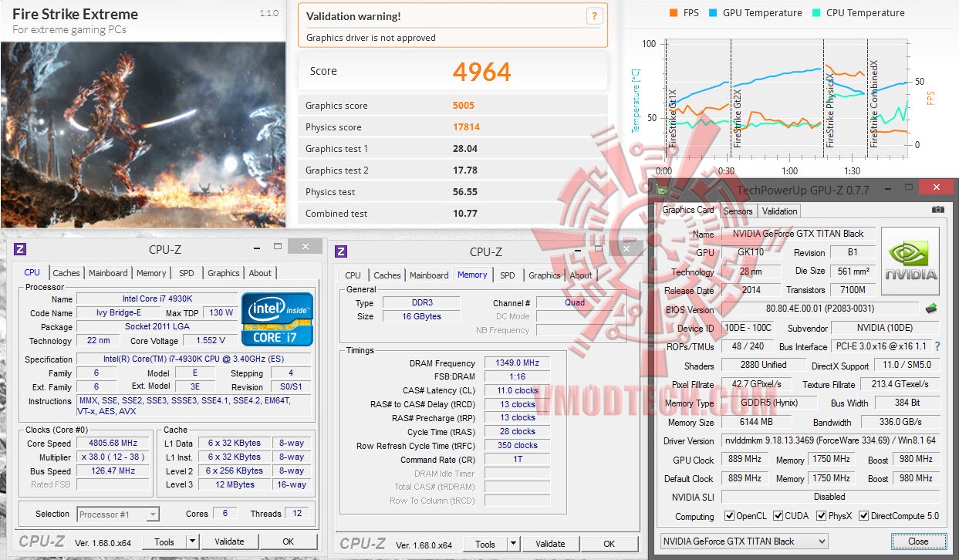
Task: Click the Channel # field Quad
Action: click(x=574, y=302)
